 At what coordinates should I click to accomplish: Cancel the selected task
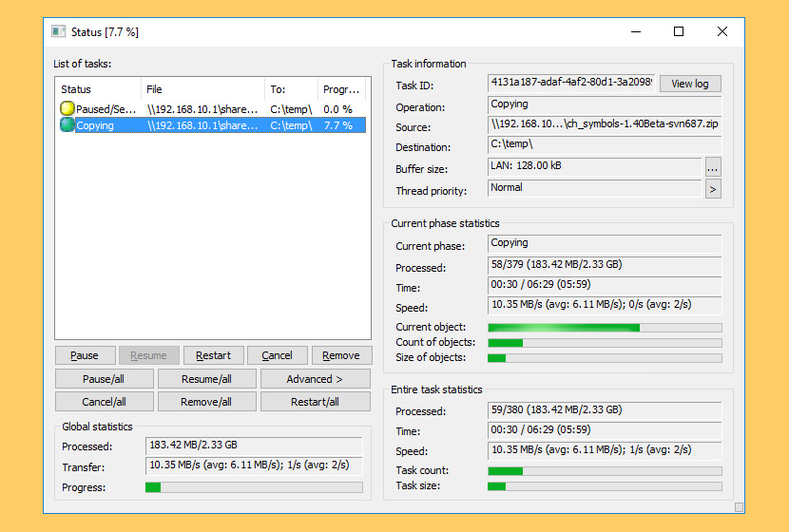coord(277,355)
